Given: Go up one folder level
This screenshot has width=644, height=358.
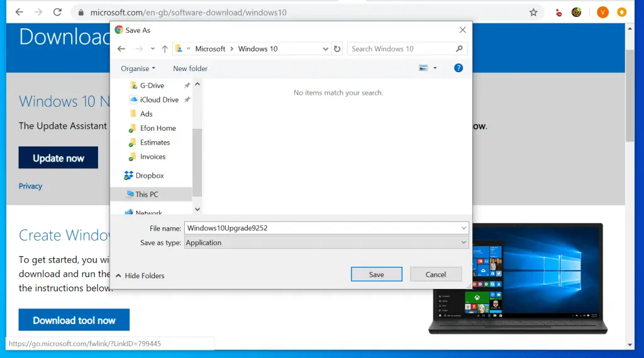Looking at the screenshot, I should [x=165, y=49].
